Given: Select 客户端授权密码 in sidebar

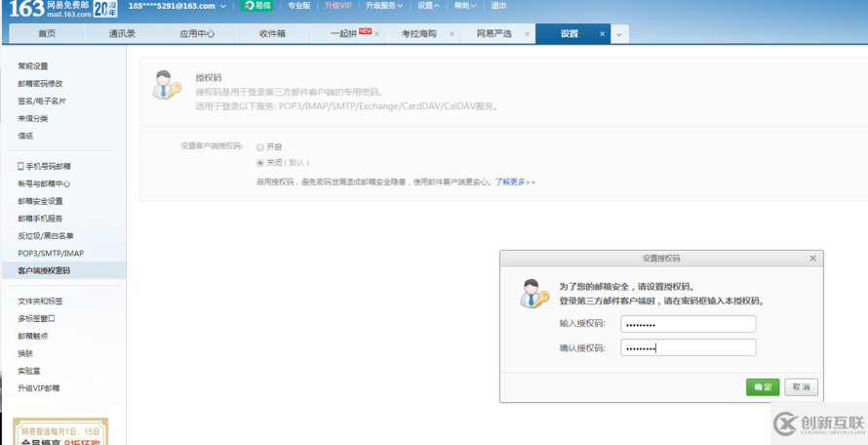Looking at the screenshot, I should click(x=63, y=270).
